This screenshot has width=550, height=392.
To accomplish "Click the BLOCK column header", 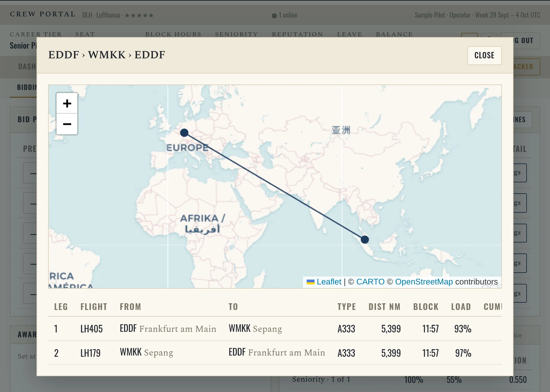I will [x=426, y=307].
